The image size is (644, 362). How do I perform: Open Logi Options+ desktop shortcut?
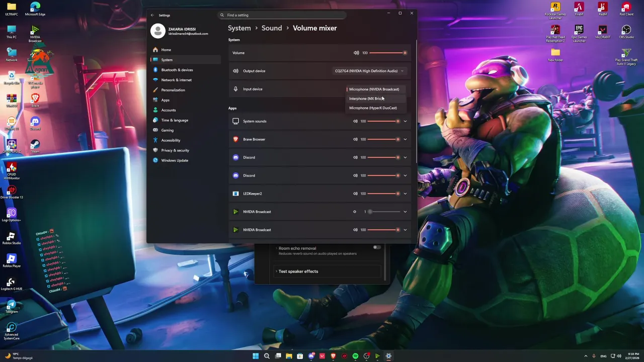[x=11, y=215]
